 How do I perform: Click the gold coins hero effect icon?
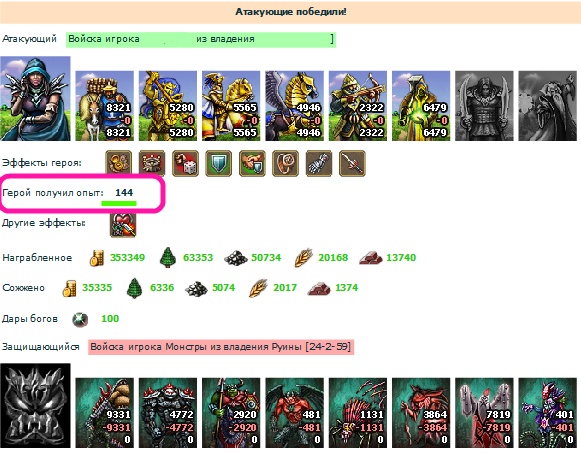(x=119, y=163)
